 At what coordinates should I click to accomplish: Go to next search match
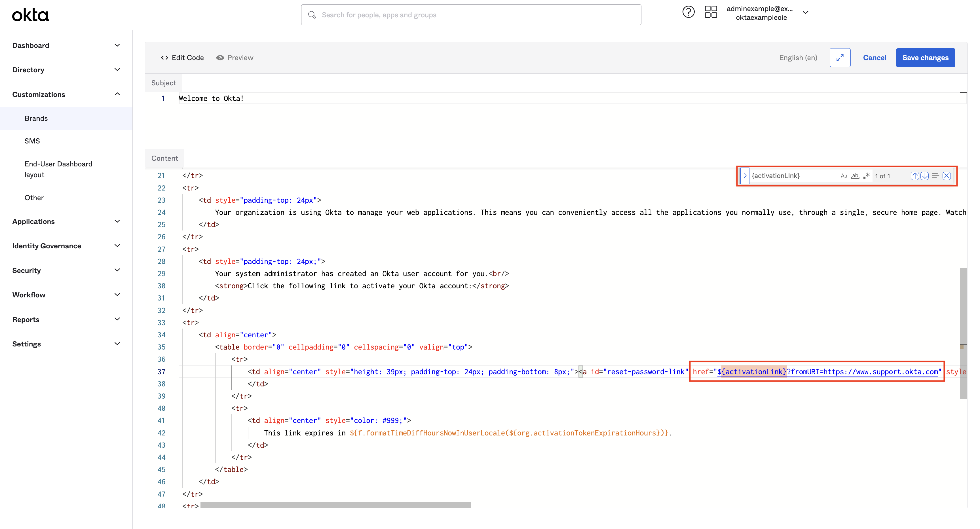click(x=924, y=176)
